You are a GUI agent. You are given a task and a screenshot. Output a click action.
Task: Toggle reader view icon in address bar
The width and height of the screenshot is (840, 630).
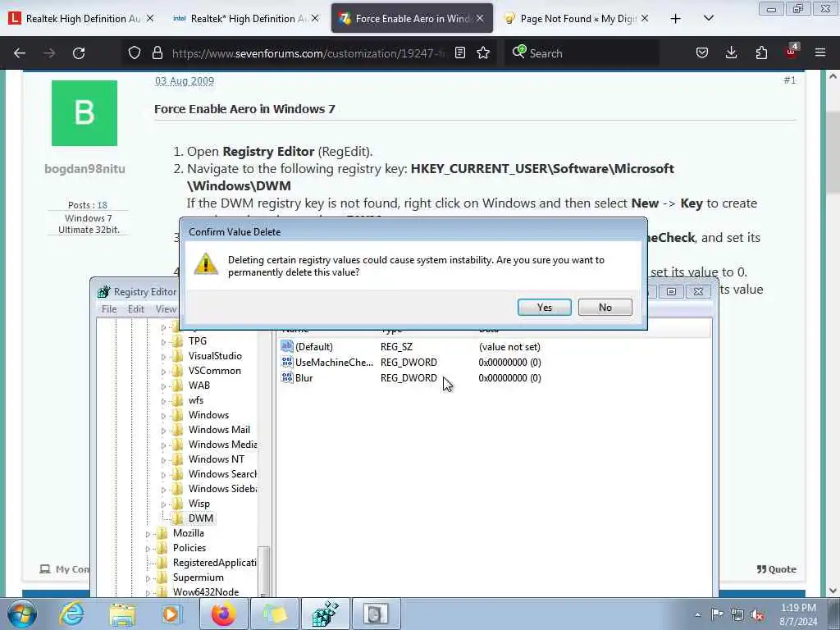459,52
